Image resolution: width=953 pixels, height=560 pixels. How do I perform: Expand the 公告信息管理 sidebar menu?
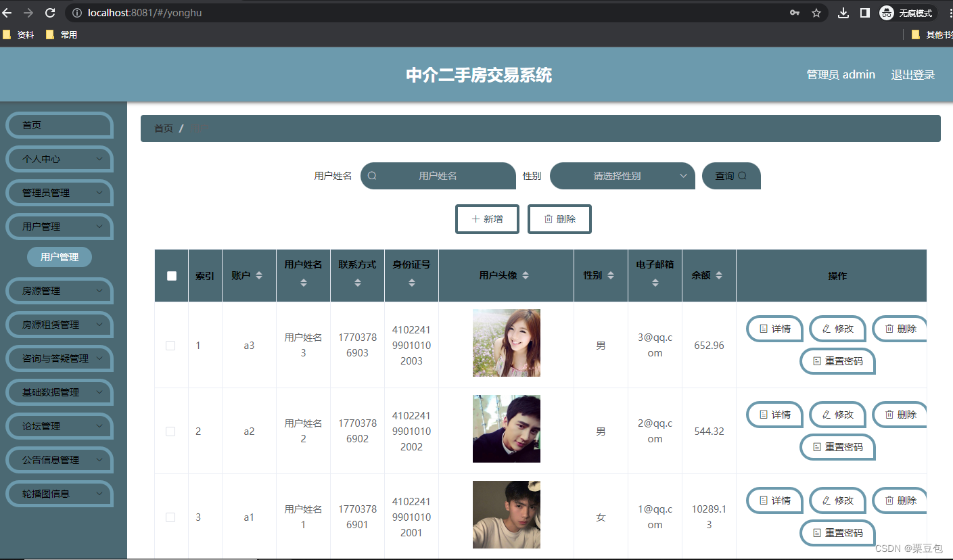60,460
